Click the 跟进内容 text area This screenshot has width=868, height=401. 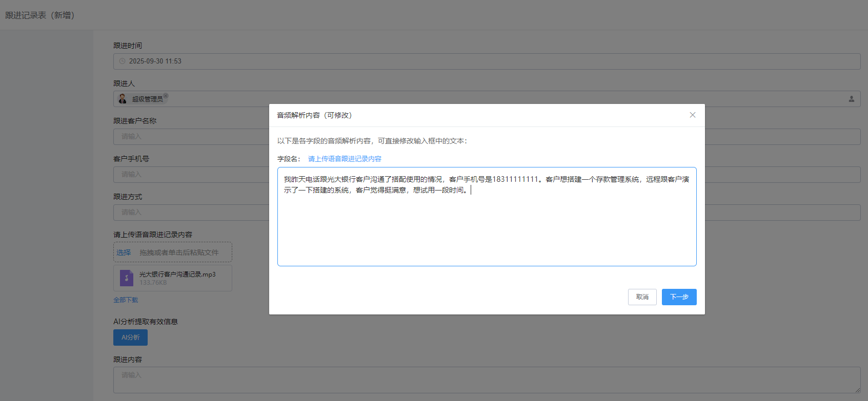[x=461, y=380]
